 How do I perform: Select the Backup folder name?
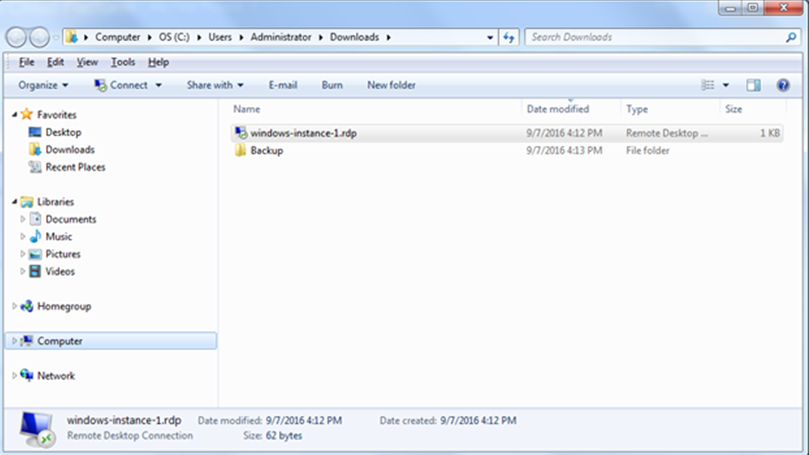click(x=267, y=151)
